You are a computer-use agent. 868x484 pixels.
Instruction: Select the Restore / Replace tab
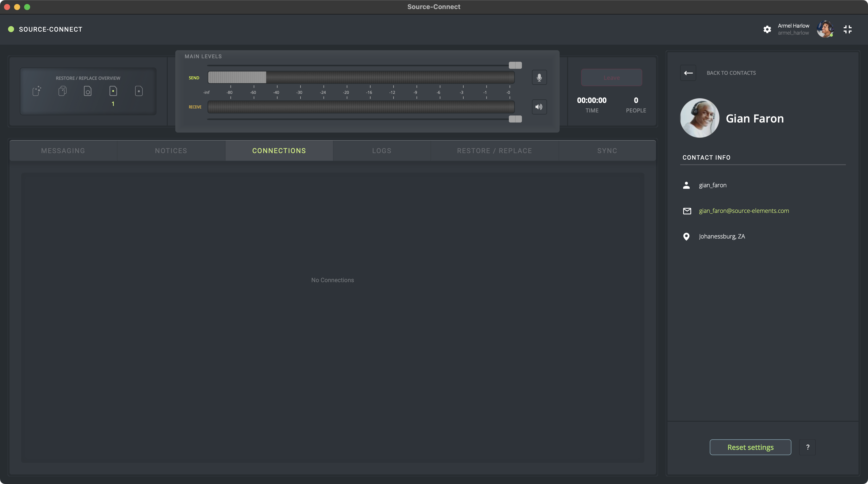click(494, 151)
